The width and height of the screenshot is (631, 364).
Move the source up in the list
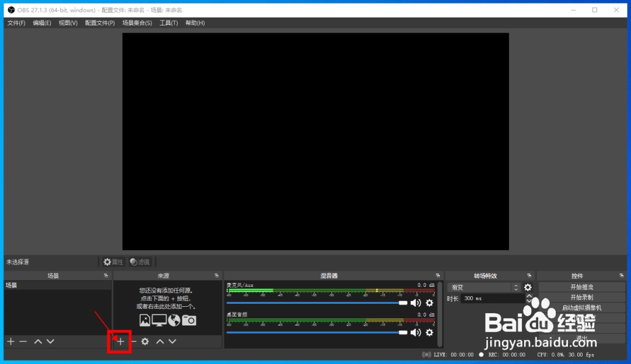tap(160, 341)
